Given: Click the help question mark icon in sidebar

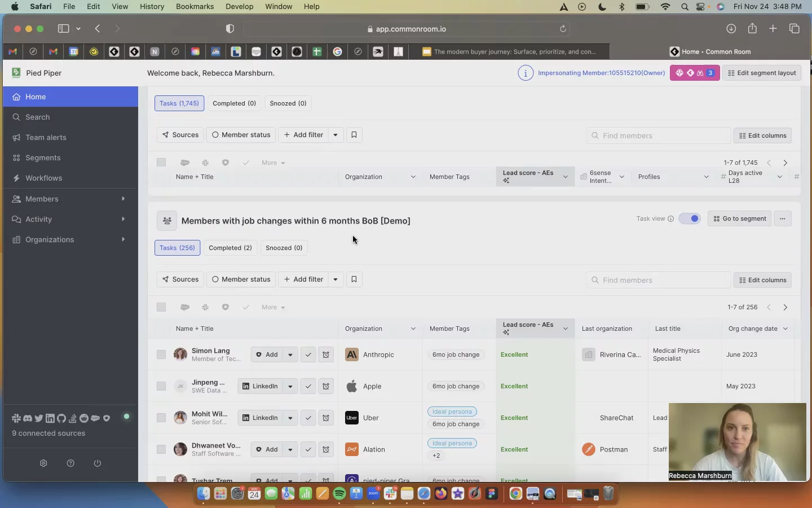Looking at the screenshot, I should point(70,463).
